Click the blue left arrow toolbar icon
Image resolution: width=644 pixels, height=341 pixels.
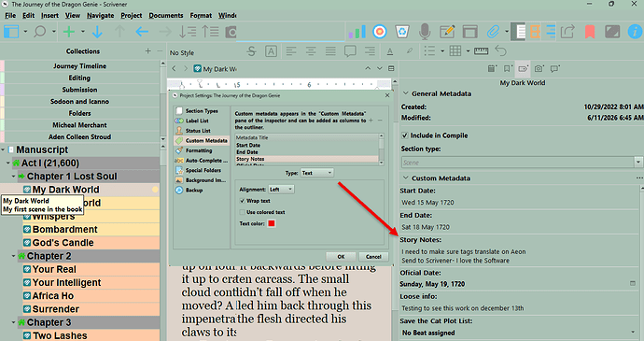[x=142, y=32]
